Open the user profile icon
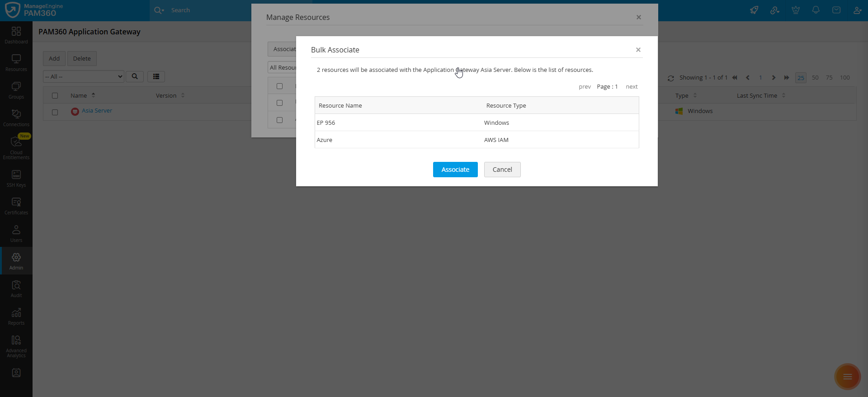This screenshot has height=397, width=868. pyautogui.click(x=857, y=10)
